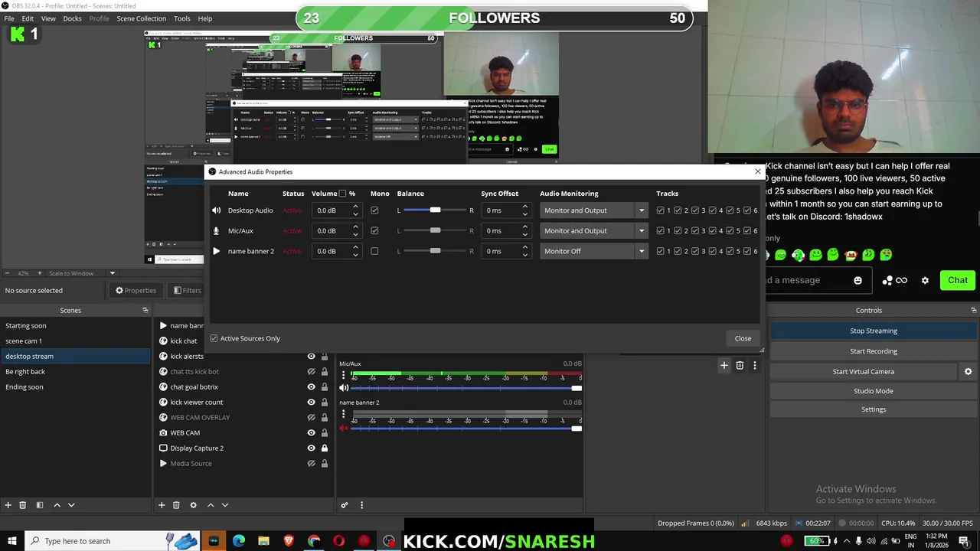Open scene filters icon in Scenes toolbar
980x551 pixels.
[39, 505]
